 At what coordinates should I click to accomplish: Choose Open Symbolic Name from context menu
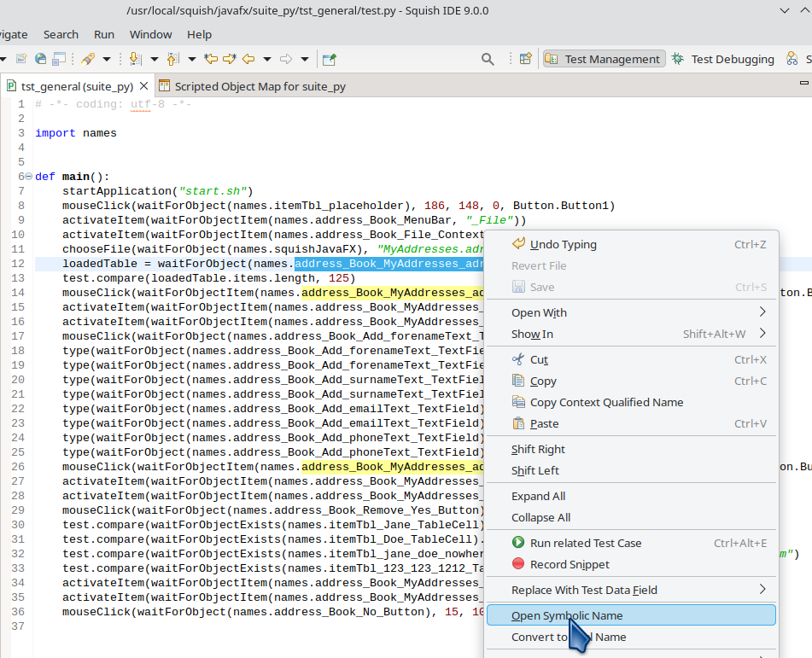click(x=567, y=615)
